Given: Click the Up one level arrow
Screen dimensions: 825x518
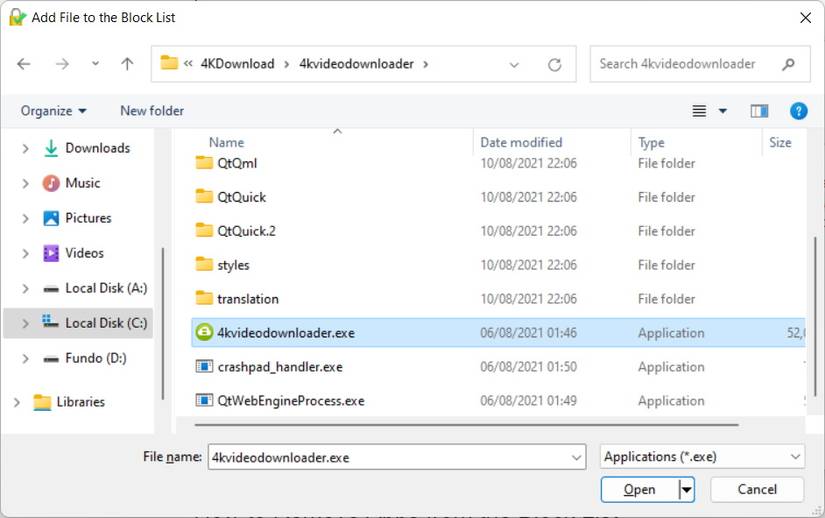Looking at the screenshot, I should (127, 64).
